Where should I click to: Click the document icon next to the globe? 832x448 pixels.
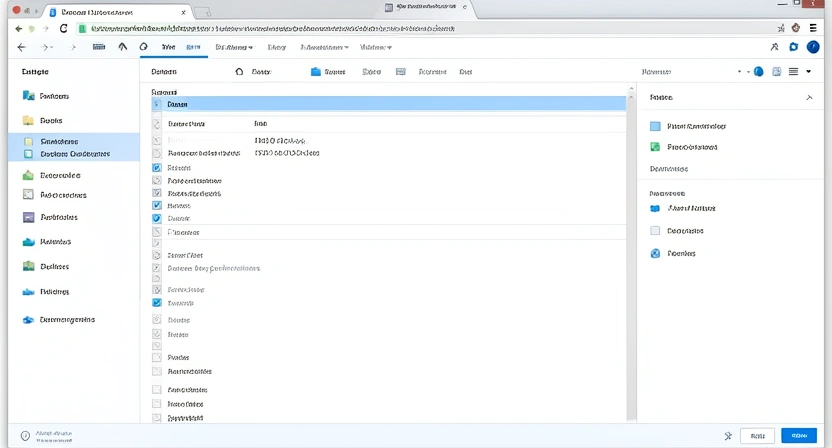tap(777, 72)
